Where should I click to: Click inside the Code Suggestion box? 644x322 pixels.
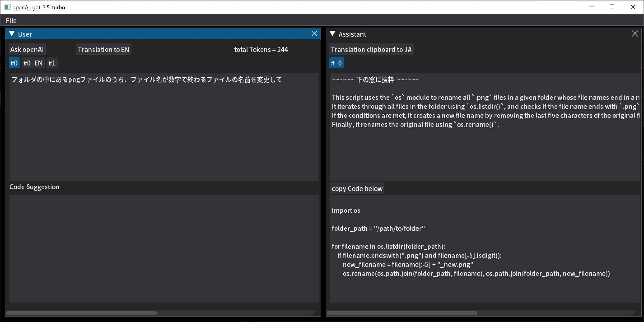pyautogui.click(x=164, y=249)
